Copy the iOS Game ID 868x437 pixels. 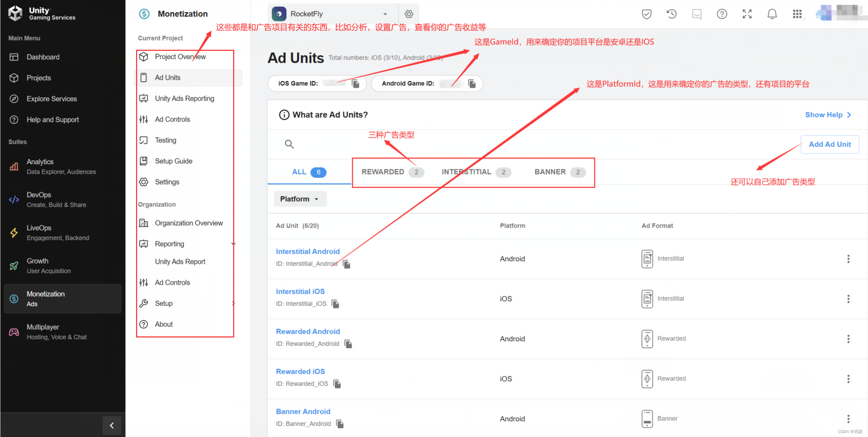pyautogui.click(x=356, y=83)
